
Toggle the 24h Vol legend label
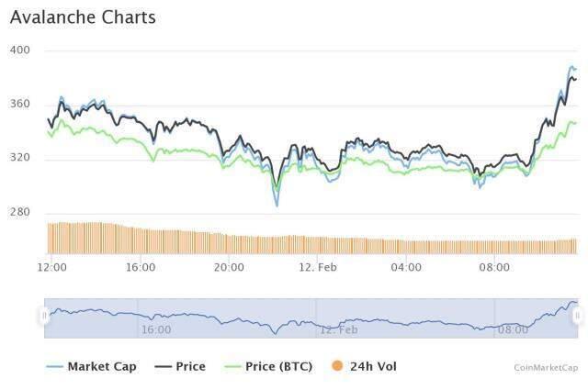click(x=373, y=366)
